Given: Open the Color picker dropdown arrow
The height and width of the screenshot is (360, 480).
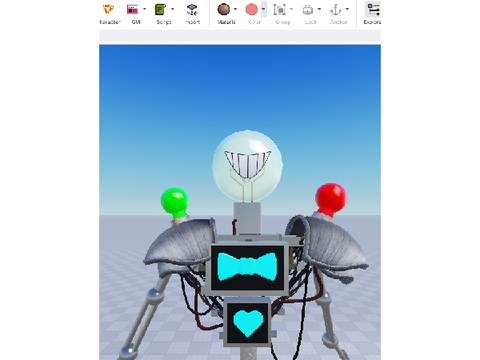Looking at the screenshot, I should pyautogui.click(x=263, y=9).
